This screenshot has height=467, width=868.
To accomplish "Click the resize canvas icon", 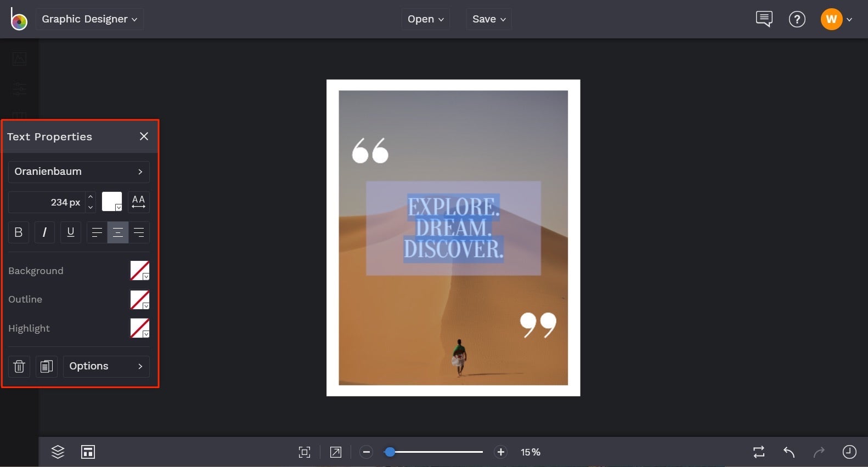I will [x=335, y=452].
